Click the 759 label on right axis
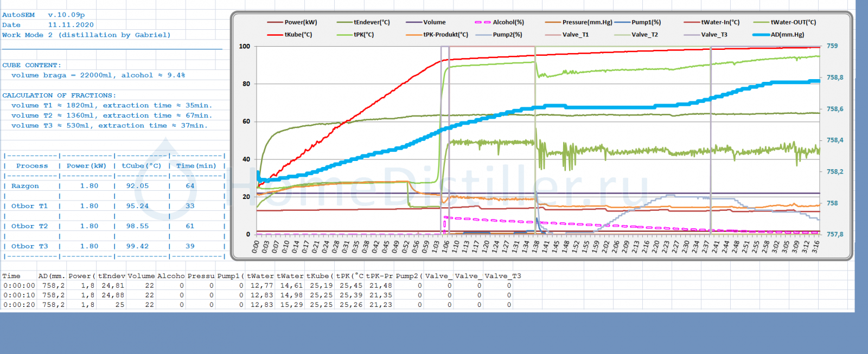This screenshot has height=354, width=868. [x=832, y=46]
